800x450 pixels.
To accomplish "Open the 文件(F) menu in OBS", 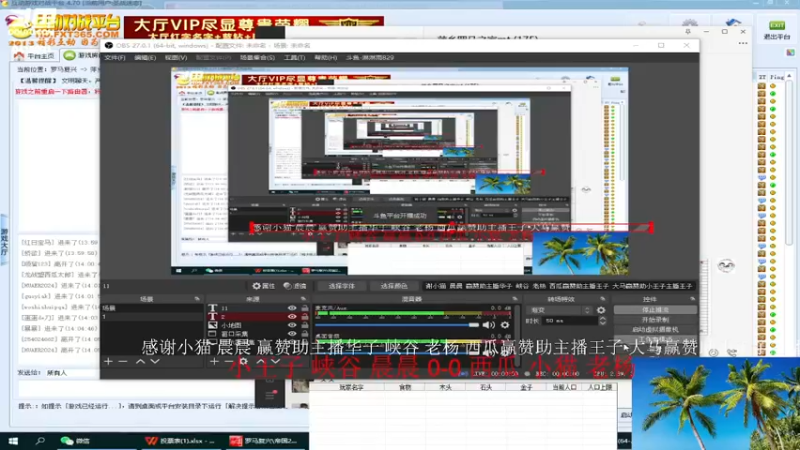I will (x=115, y=58).
